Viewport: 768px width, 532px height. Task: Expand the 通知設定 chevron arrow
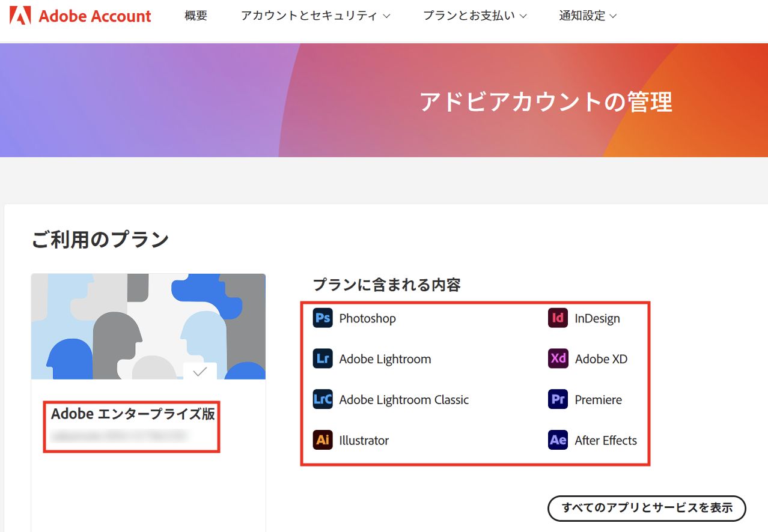click(x=613, y=17)
